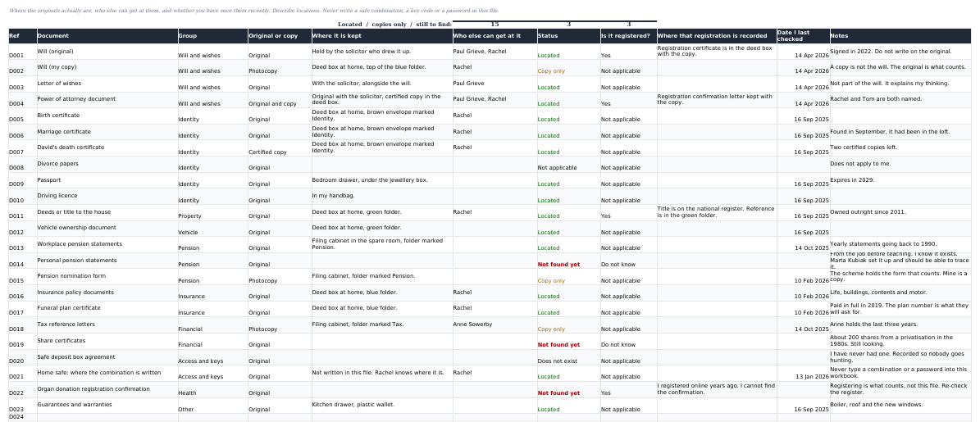This screenshot has width=980, height=422.
Task: Click the 'Driving licence' cell
Action: pos(107,197)
